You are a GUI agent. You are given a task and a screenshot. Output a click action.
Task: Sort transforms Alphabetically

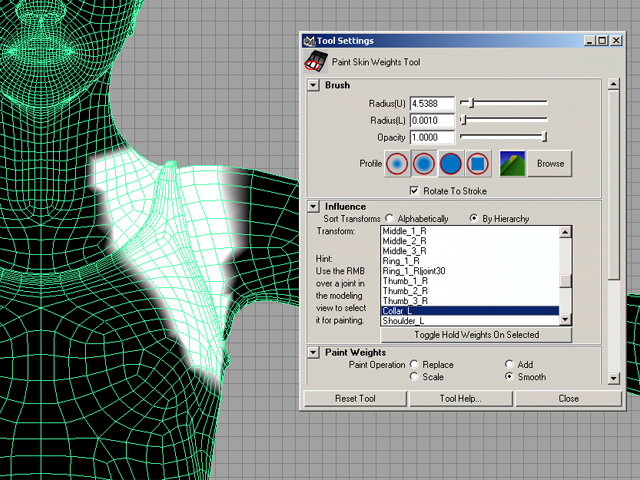(389, 218)
